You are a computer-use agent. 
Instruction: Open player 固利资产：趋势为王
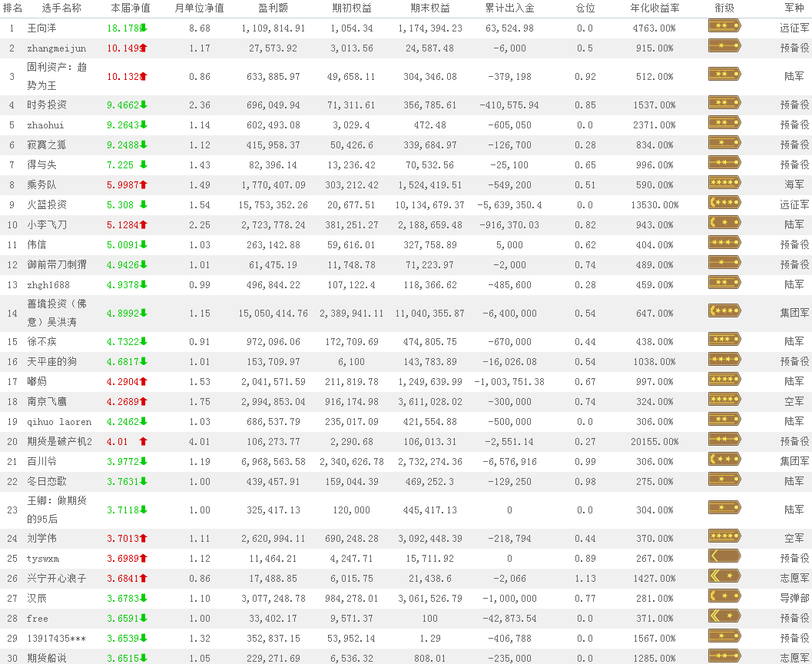click(x=57, y=76)
